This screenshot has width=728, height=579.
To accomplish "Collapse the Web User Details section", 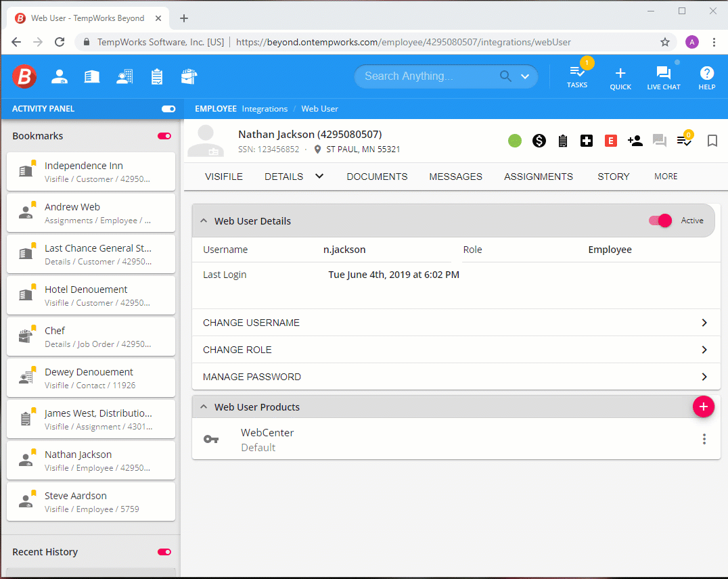I will tap(204, 221).
